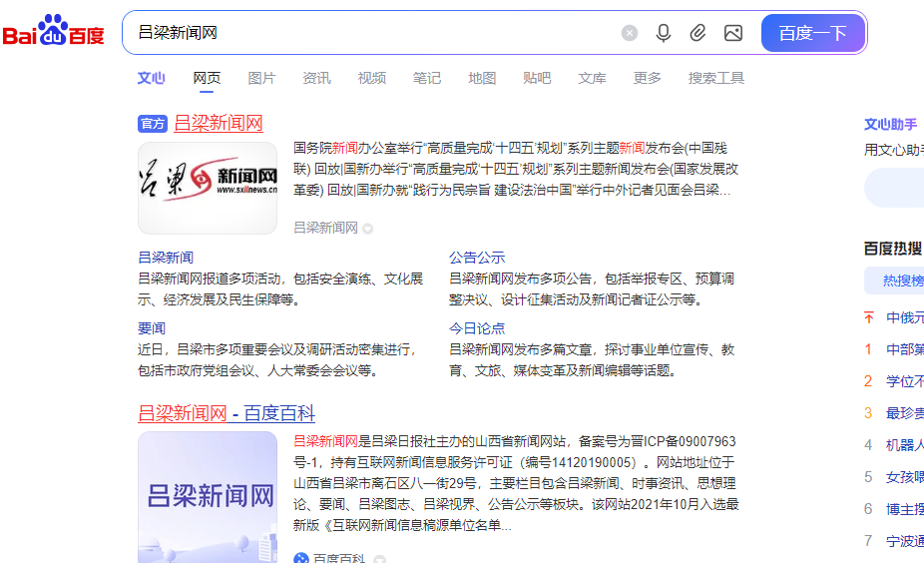
Task: Click the pinned top arrow icon in hot list
Action: 868,317
